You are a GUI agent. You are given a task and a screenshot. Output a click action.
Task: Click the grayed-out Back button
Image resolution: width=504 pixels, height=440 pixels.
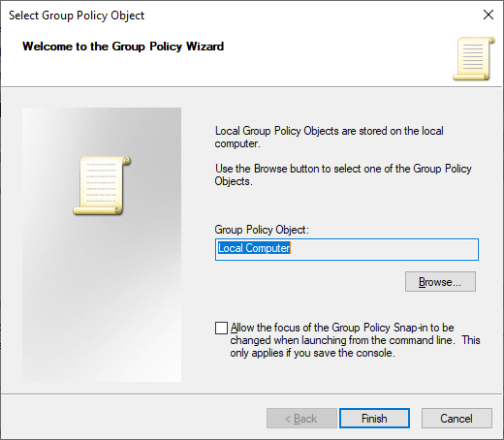[x=301, y=419]
